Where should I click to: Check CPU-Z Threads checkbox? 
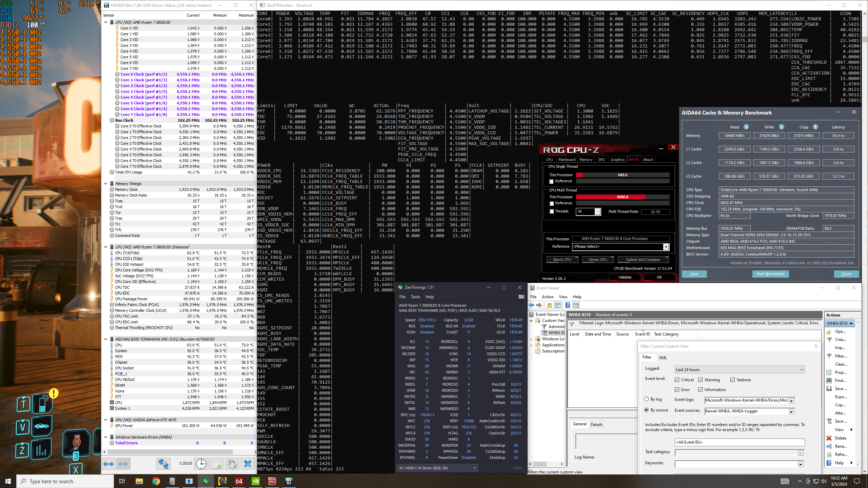pyautogui.click(x=552, y=211)
